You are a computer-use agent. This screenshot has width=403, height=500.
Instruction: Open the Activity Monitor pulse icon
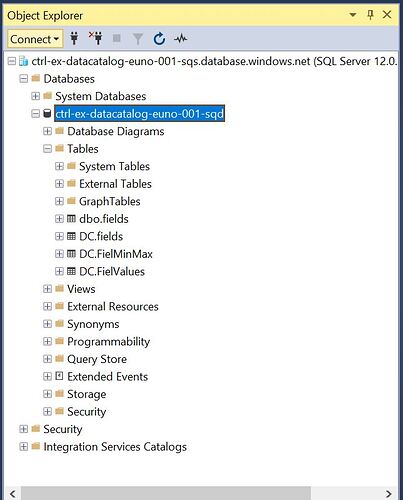coord(181,39)
